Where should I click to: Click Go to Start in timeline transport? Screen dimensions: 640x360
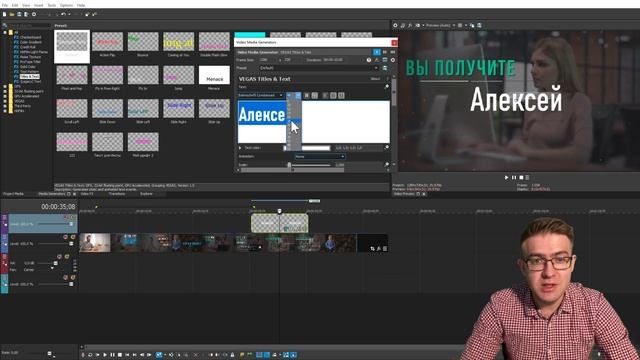127,355
